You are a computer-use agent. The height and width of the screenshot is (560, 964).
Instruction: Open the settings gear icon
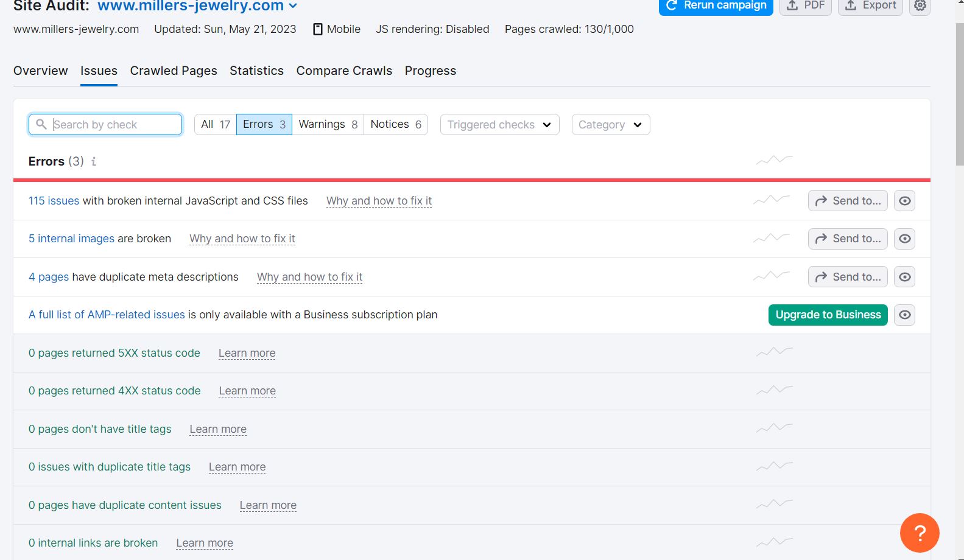point(920,5)
